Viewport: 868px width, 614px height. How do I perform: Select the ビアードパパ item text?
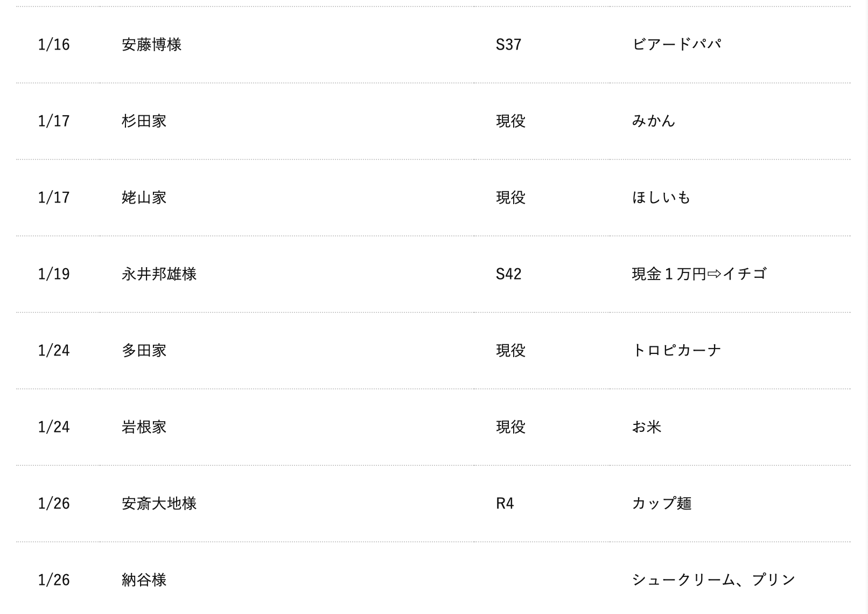tap(676, 44)
